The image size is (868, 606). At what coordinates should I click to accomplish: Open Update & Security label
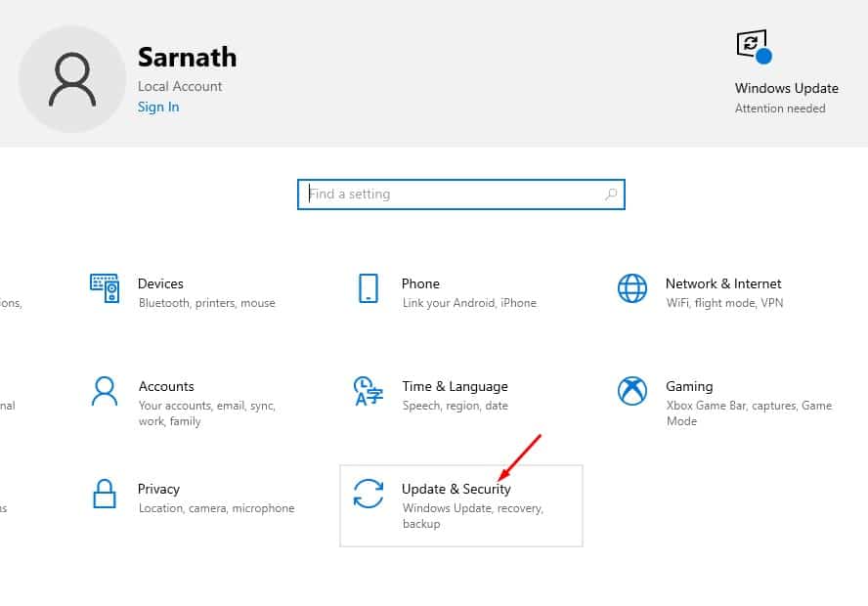click(x=456, y=489)
